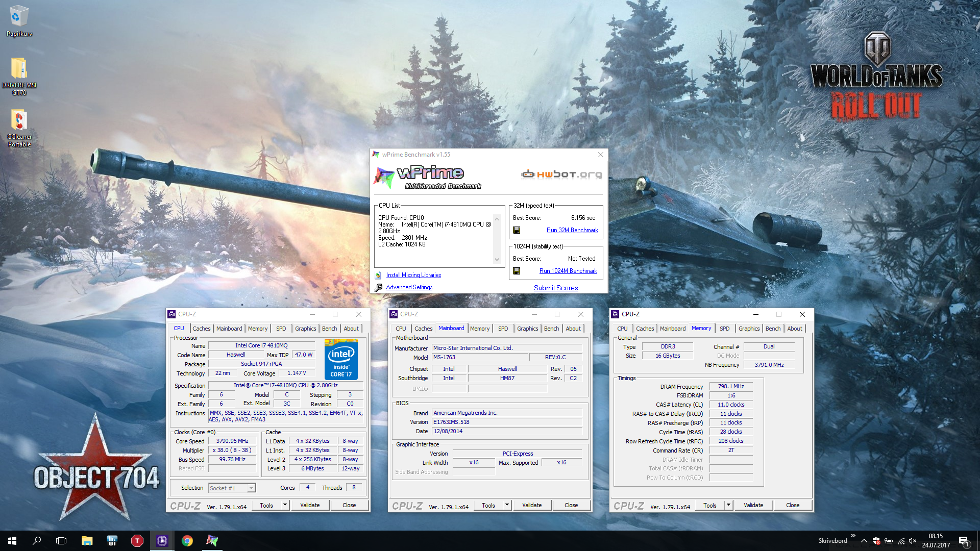Viewport: 980px width, 551px height.
Task: Click Run 32M Benchmark link
Action: (572, 230)
